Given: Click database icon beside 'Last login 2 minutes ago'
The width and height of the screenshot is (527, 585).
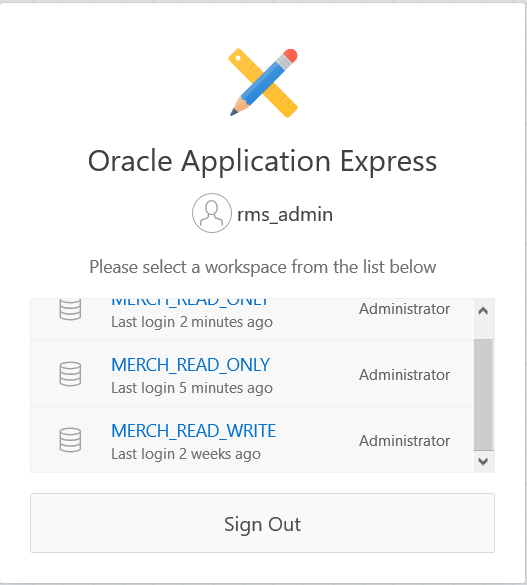Looking at the screenshot, I should 70,309.
